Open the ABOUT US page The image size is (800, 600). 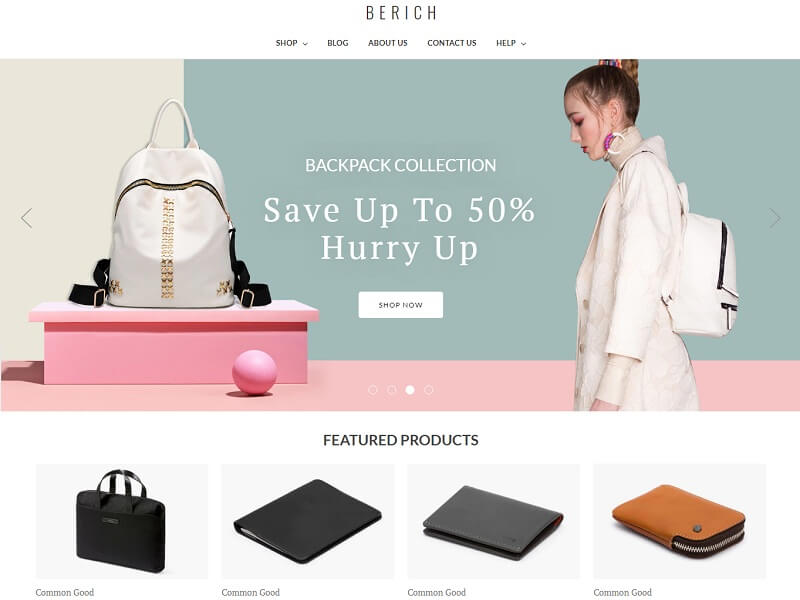click(388, 43)
